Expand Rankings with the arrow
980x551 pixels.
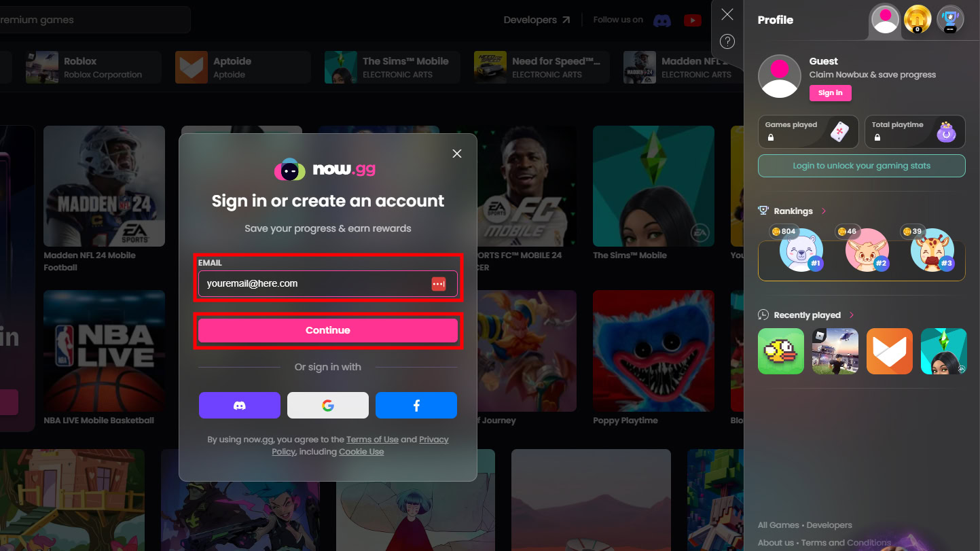click(824, 211)
